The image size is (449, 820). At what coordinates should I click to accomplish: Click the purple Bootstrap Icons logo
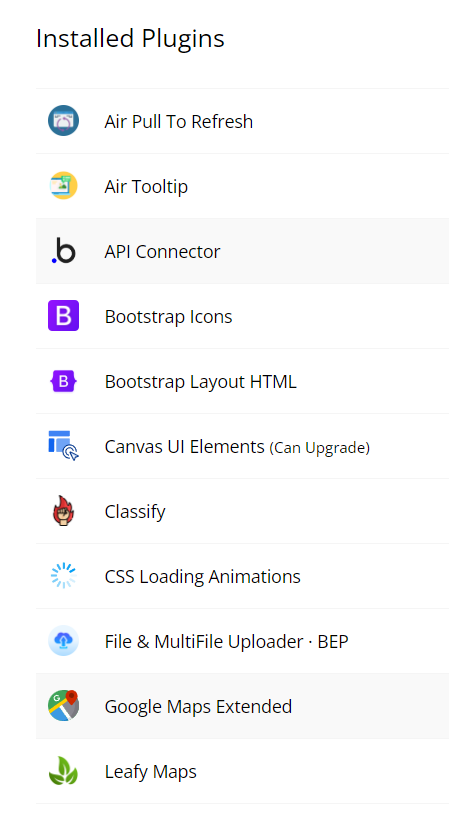pyautogui.click(x=63, y=316)
